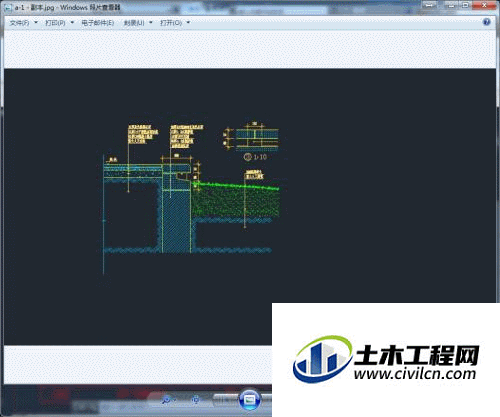The height and width of the screenshot is (417, 500).
Task: Expand the 打印 dropdown arrow
Action: pos(72,23)
